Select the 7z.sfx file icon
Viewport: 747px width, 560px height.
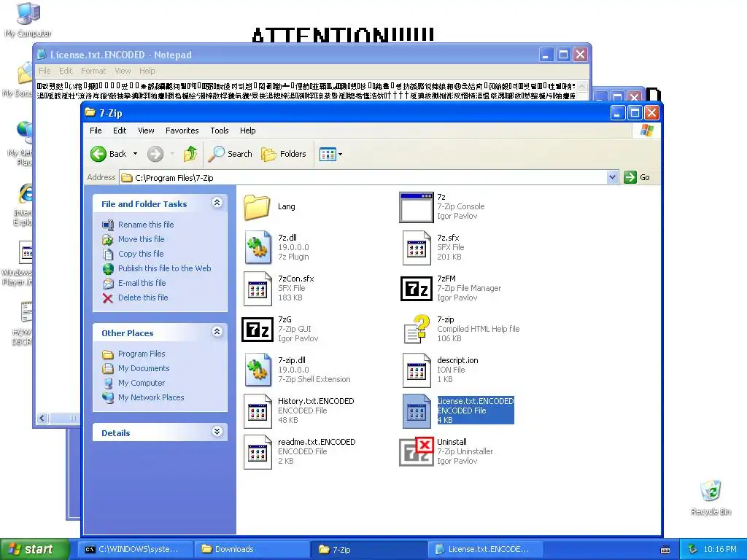[417, 247]
